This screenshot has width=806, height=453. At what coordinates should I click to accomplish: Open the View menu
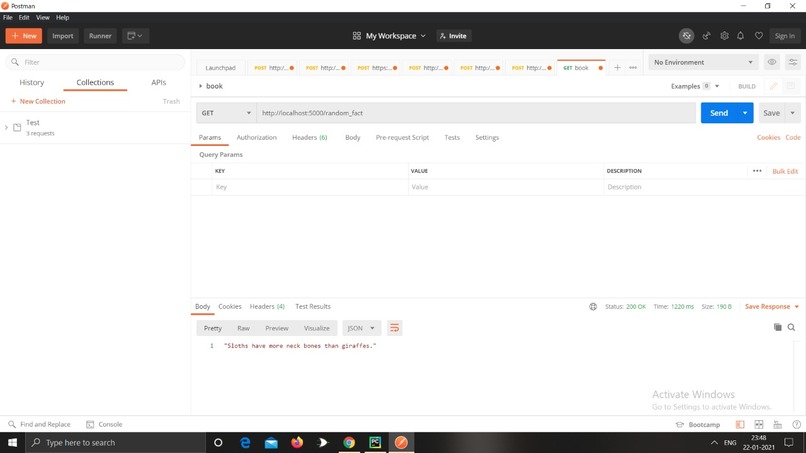click(43, 17)
